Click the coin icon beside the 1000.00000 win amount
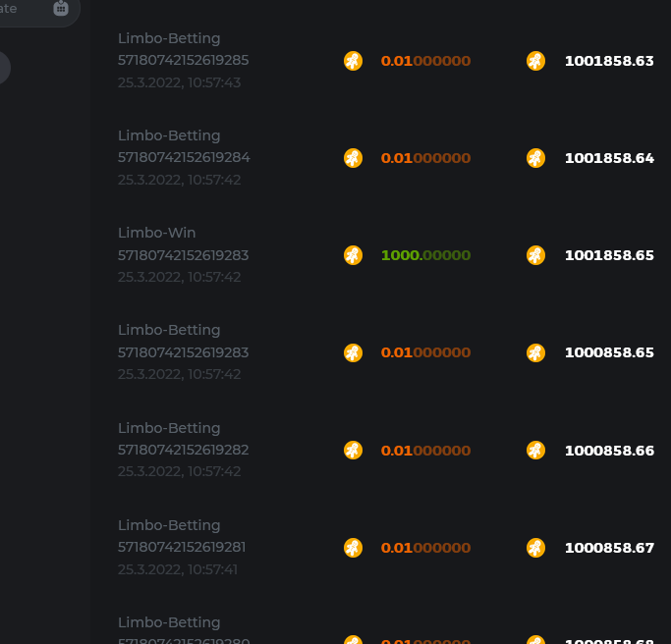The height and width of the screenshot is (644, 671). (353, 255)
